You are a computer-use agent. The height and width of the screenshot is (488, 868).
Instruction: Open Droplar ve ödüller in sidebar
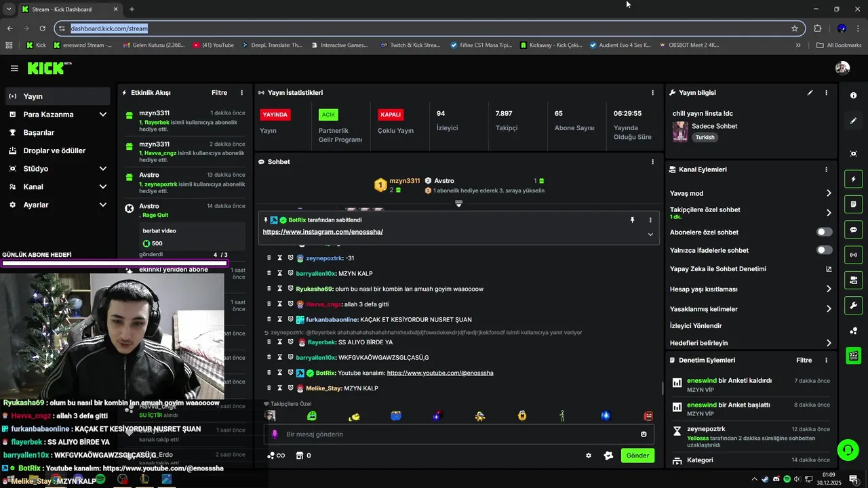[57, 150]
